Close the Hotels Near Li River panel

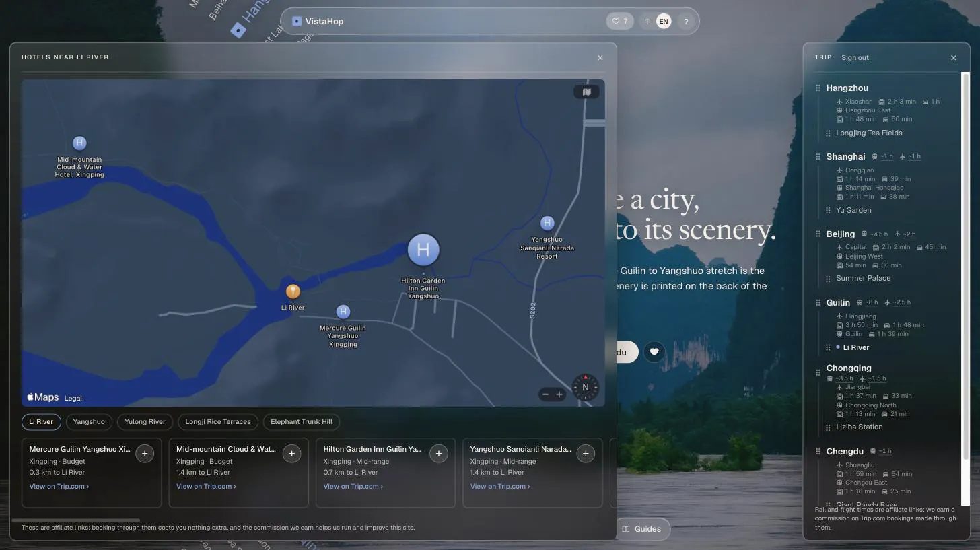600,57
